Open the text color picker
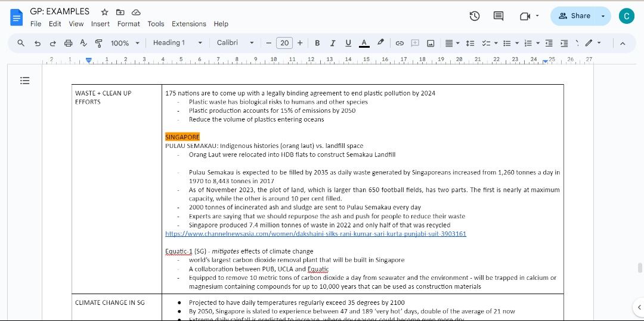644x321 pixels. (364, 43)
